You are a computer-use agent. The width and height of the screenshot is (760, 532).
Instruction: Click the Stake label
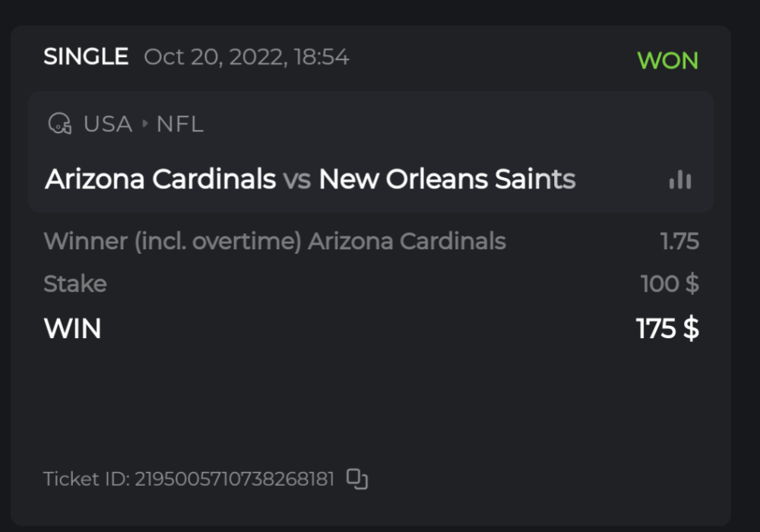pyautogui.click(x=75, y=284)
